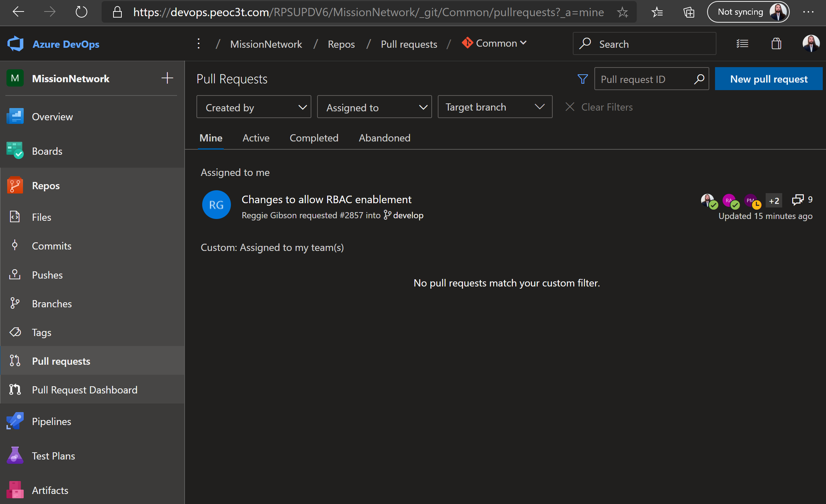Screen dimensions: 826x504
Task: Click the comments icon showing 9
Action: [x=798, y=200]
